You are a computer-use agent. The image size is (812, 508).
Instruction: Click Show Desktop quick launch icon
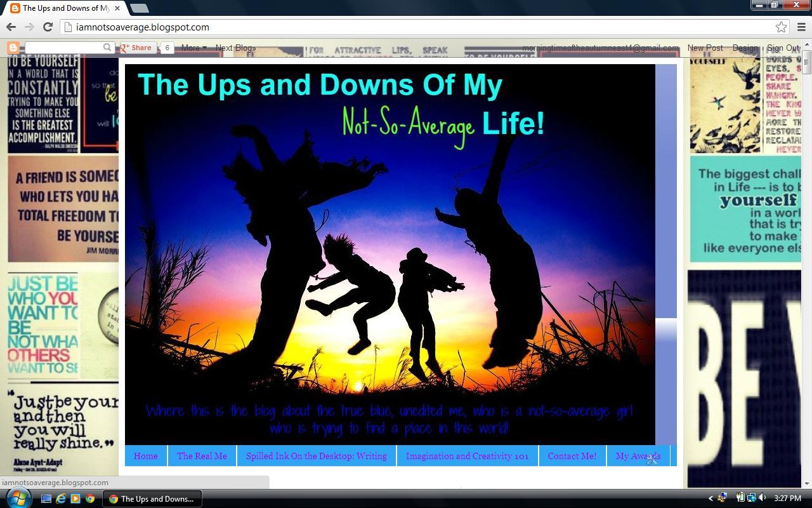click(46, 498)
